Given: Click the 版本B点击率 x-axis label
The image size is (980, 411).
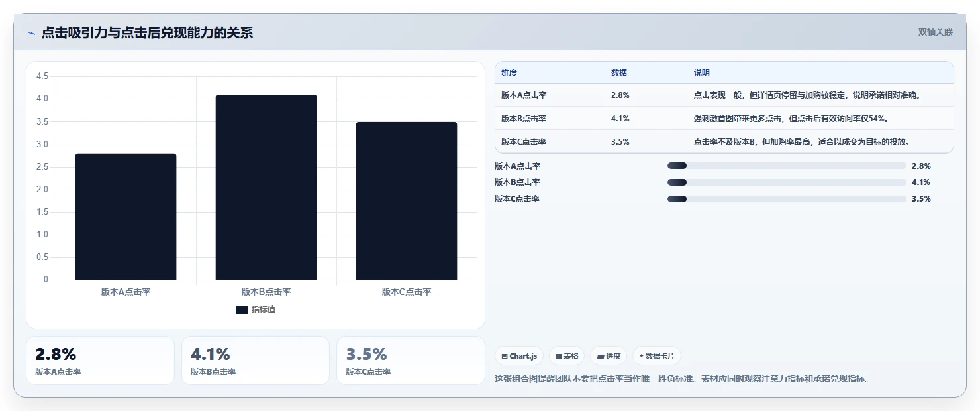Looking at the screenshot, I should (266, 292).
